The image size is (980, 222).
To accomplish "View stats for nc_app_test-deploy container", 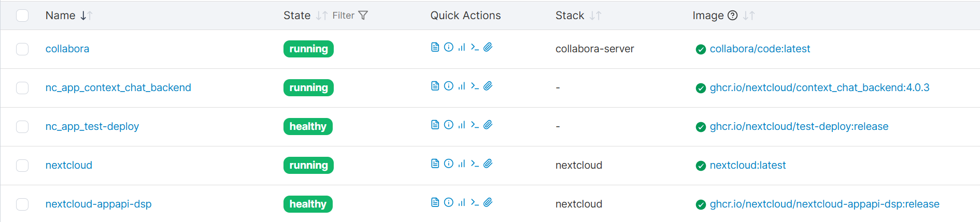I will coord(462,125).
